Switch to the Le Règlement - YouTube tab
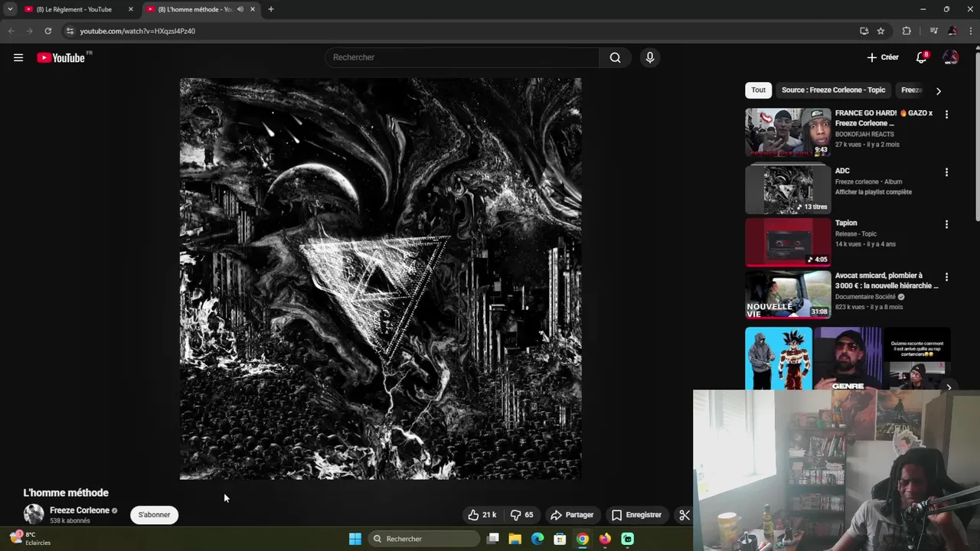This screenshot has width=980, height=551. click(74, 9)
